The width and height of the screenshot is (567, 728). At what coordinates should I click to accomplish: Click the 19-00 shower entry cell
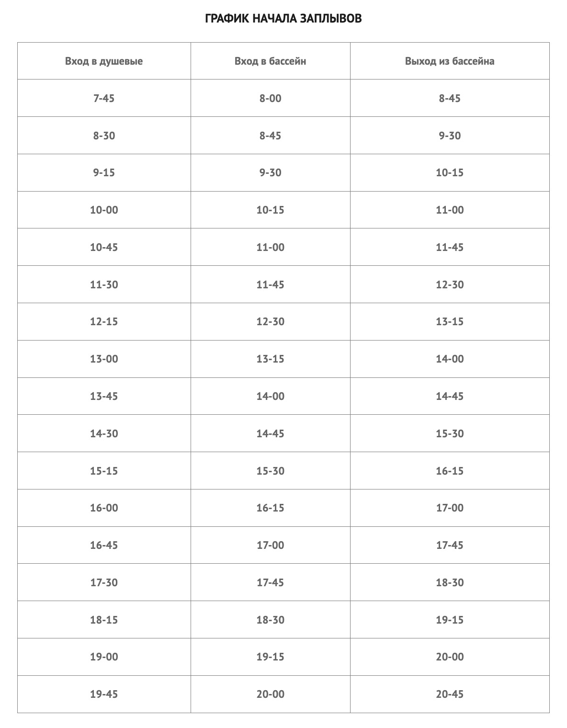pyautogui.click(x=104, y=657)
